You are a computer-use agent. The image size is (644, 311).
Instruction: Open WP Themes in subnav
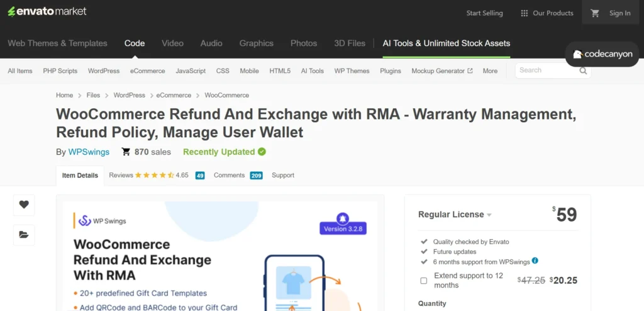(352, 71)
